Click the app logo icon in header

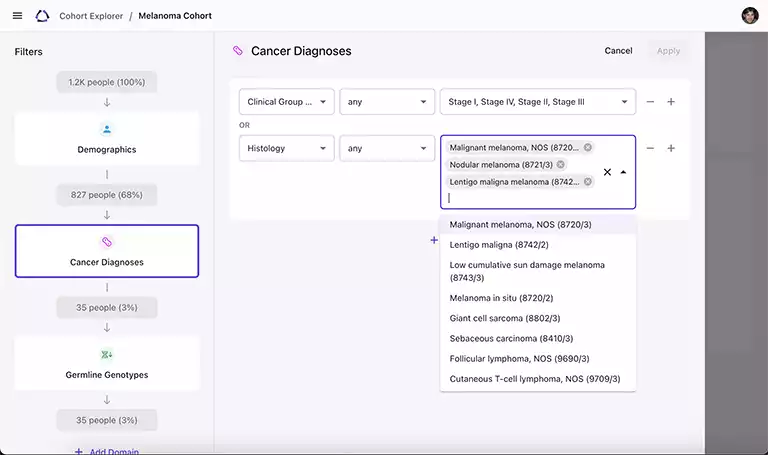click(x=42, y=16)
